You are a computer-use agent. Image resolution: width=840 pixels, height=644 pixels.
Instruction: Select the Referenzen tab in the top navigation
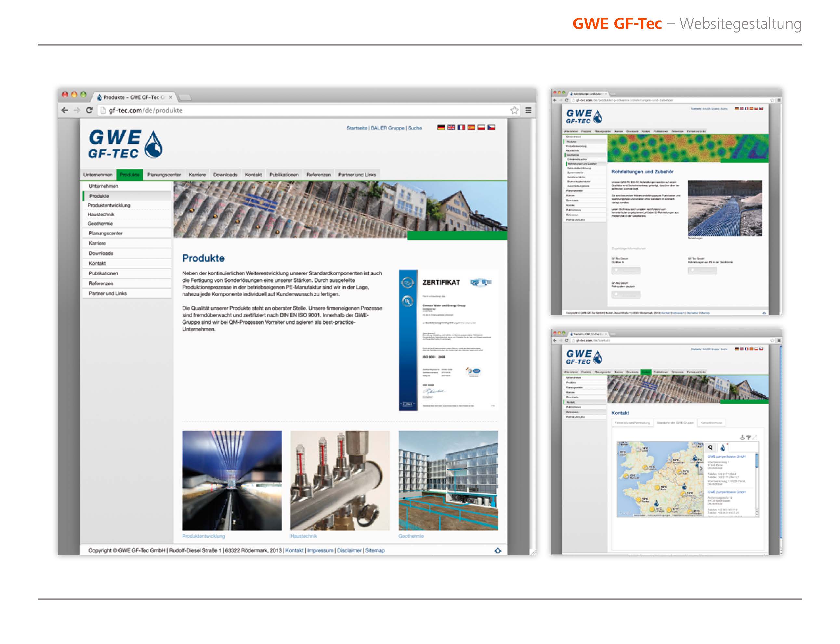pos(318,174)
